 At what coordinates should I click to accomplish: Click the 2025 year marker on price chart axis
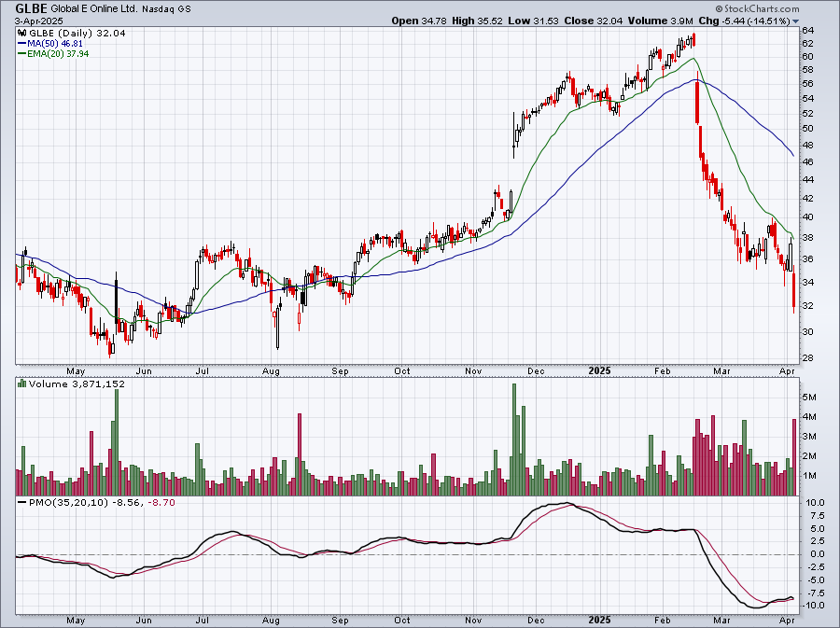click(x=601, y=370)
